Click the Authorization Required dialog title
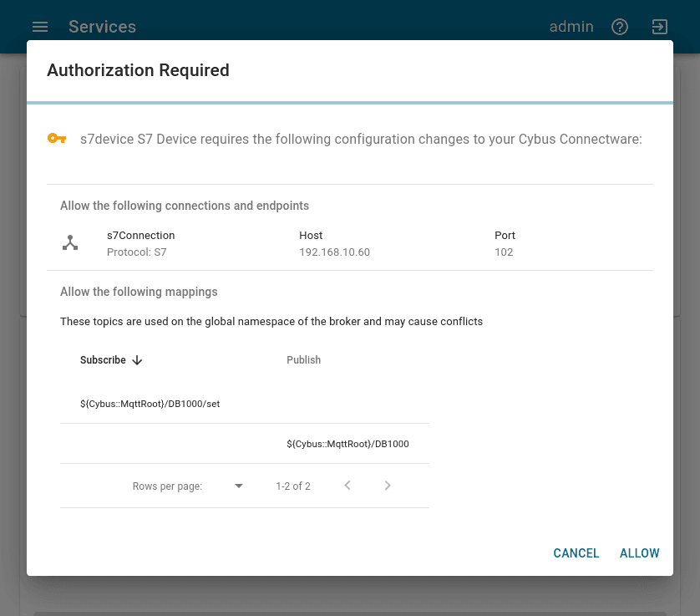The width and height of the screenshot is (700, 616). [138, 70]
